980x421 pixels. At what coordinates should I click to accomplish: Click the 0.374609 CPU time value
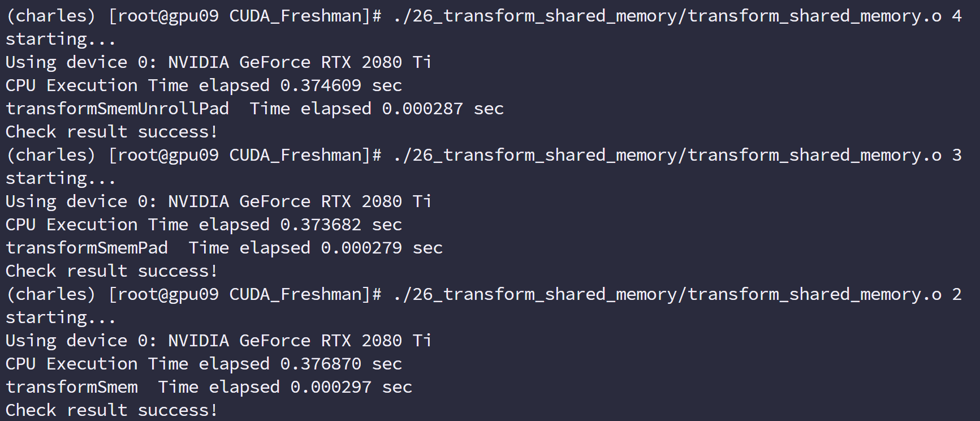pos(321,85)
